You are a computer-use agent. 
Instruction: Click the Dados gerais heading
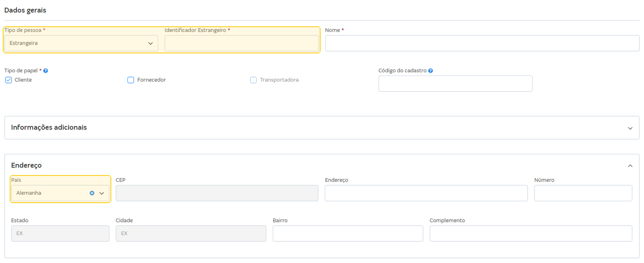(x=25, y=10)
